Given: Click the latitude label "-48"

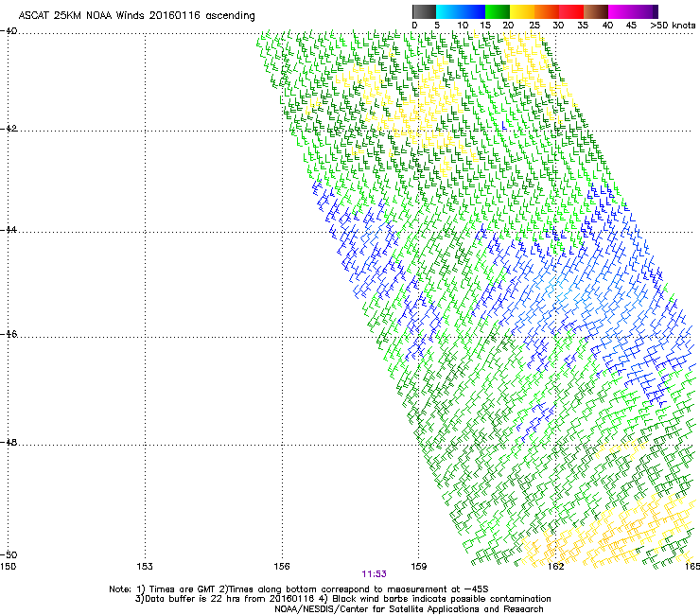Looking at the screenshot, I should (x=9, y=442).
